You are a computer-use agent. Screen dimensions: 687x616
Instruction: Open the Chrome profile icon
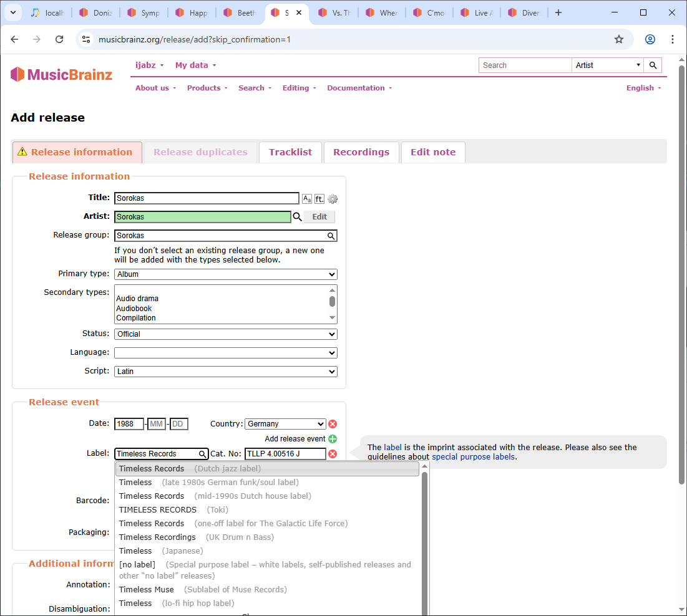pyautogui.click(x=650, y=39)
